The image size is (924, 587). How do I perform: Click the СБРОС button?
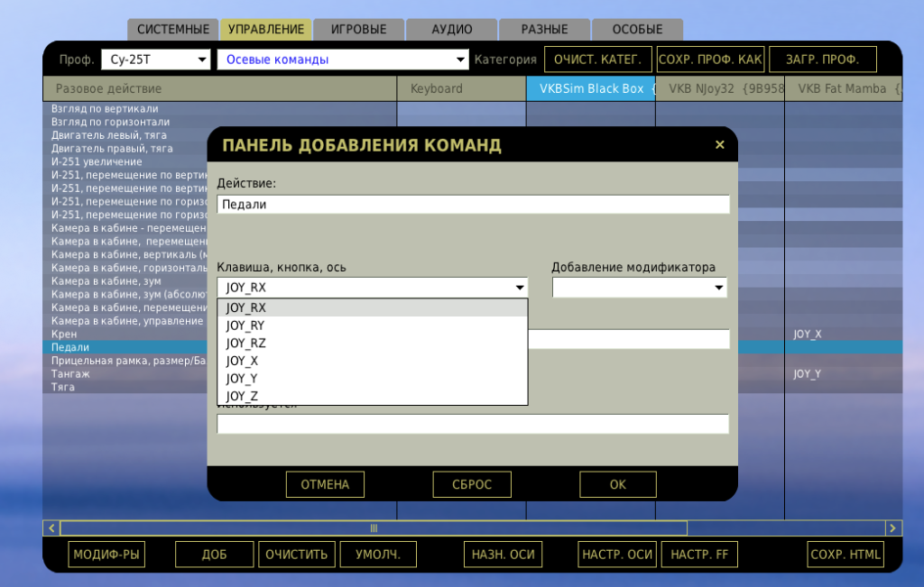pyautogui.click(x=472, y=484)
